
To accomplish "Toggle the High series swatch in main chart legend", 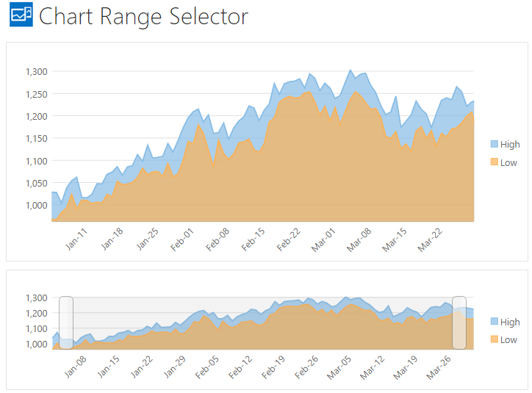I will pos(494,144).
